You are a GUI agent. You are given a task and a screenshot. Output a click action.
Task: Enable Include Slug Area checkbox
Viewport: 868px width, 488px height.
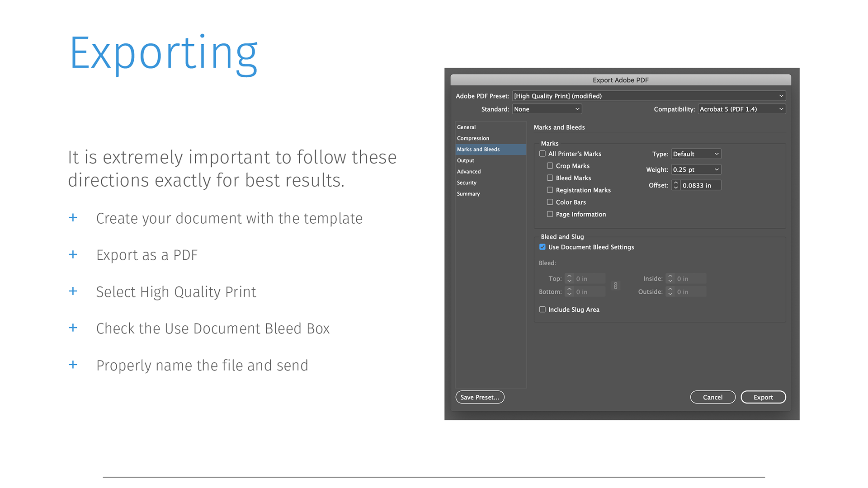tap(542, 310)
